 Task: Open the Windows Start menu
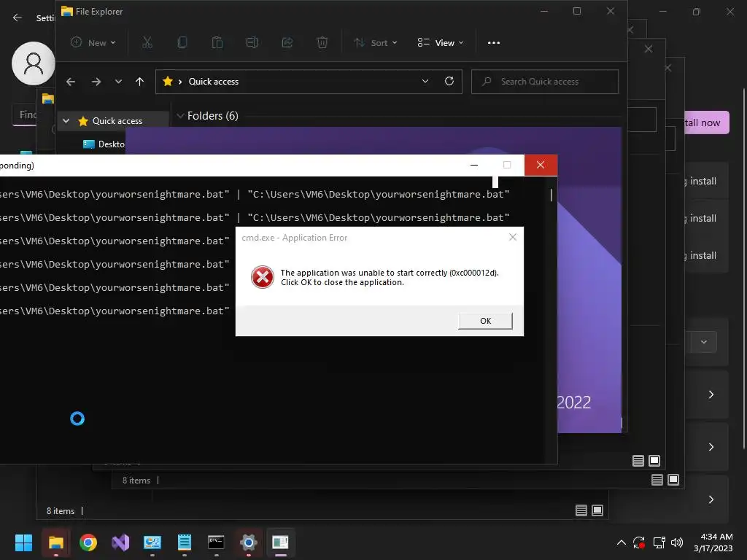pos(23,542)
